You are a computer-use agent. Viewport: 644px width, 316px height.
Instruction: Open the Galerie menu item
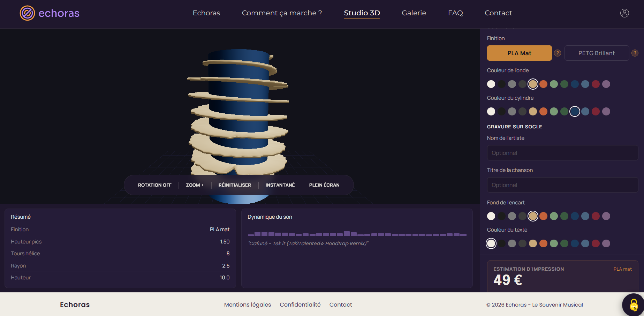(x=414, y=13)
